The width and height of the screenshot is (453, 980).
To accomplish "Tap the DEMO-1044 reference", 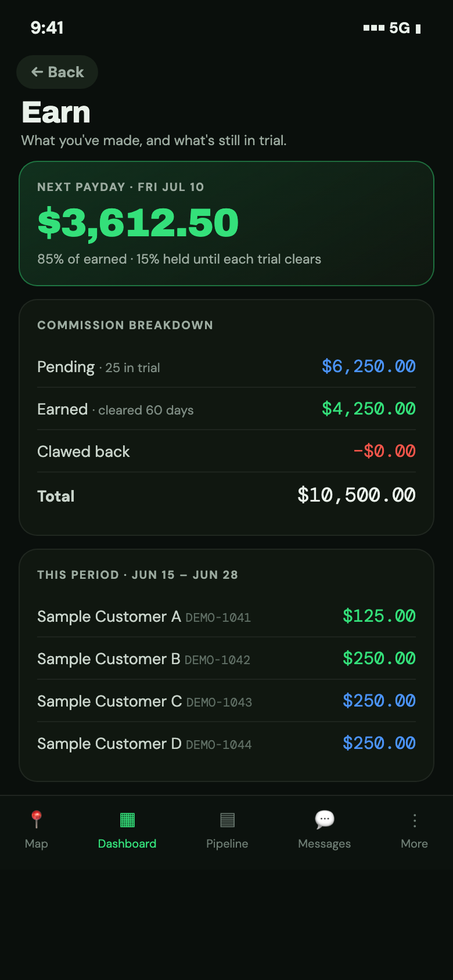I will 219,745.
